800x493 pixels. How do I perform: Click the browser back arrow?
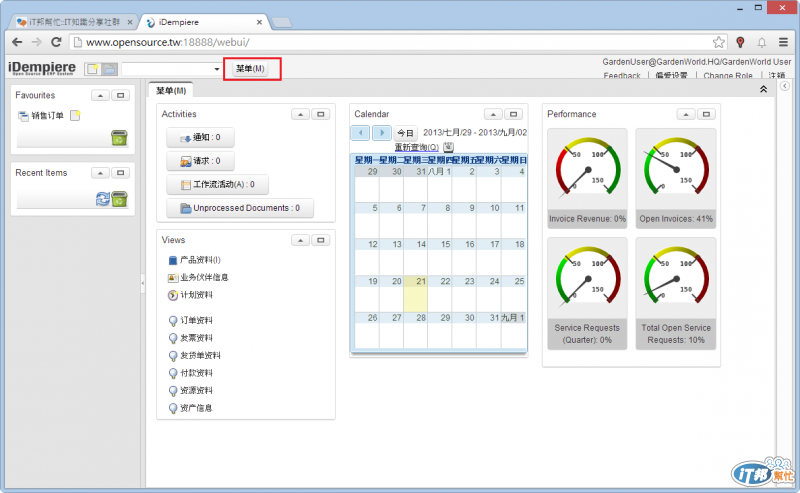tap(17, 42)
